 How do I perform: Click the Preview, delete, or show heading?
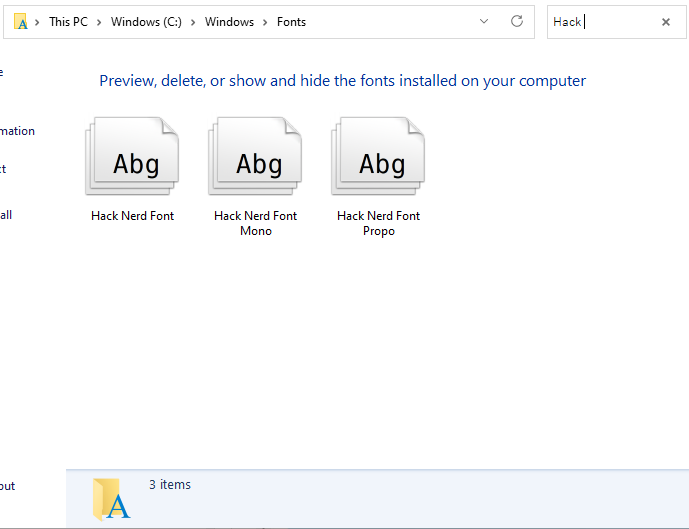(x=342, y=81)
